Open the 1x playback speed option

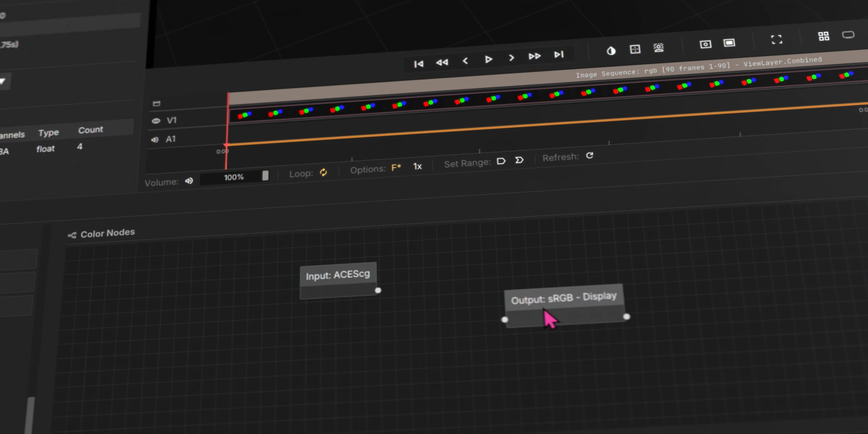pos(417,166)
